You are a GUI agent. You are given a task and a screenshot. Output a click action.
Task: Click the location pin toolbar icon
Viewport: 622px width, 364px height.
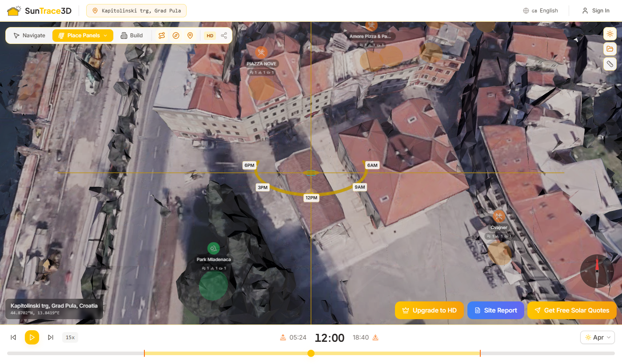click(190, 36)
